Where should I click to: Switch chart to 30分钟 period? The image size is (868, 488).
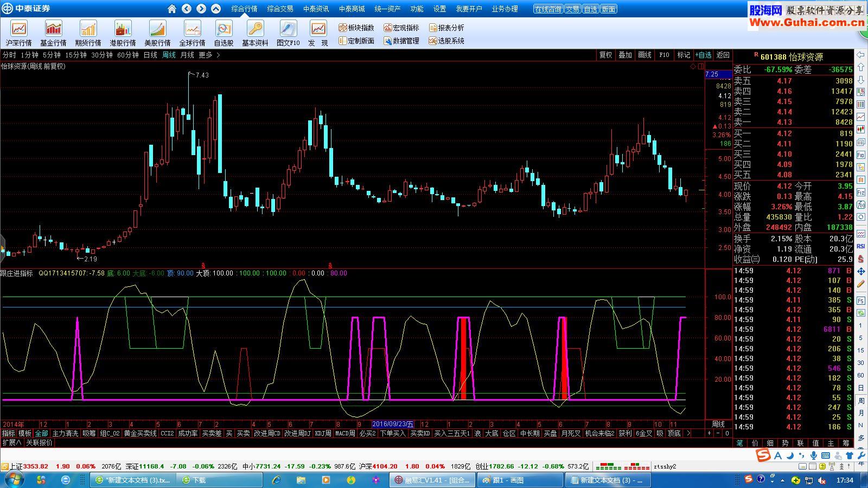coord(102,55)
